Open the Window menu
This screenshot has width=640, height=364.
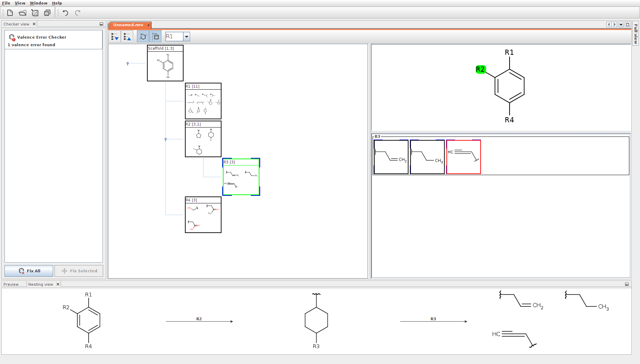(38, 3)
